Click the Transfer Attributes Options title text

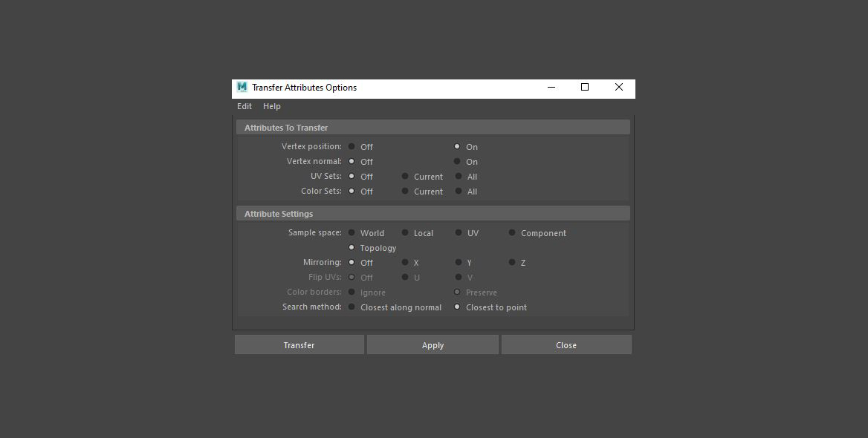tap(304, 88)
